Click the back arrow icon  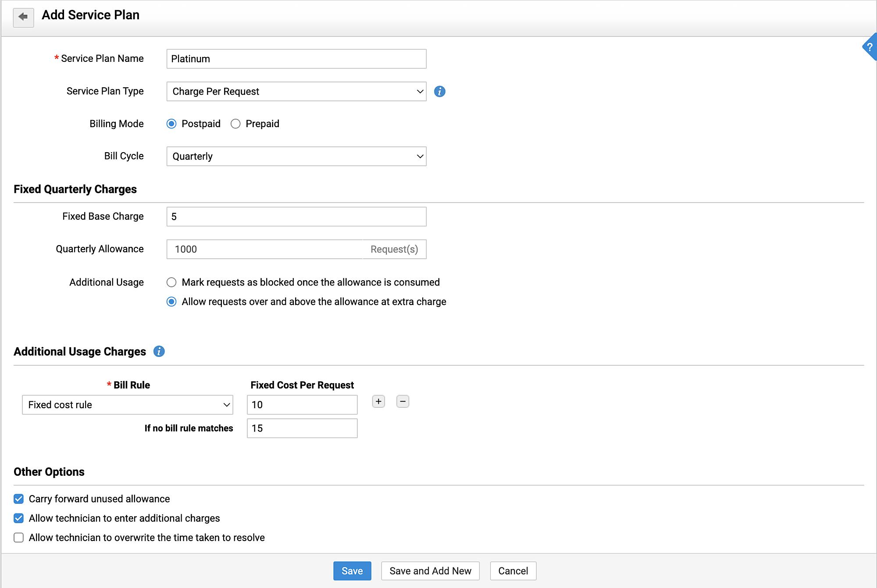pyautogui.click(x=23, y=17)
